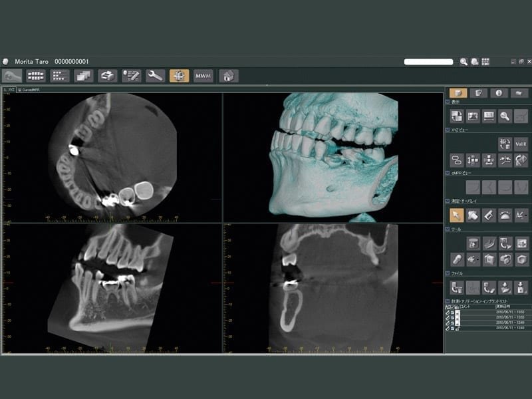Select the orange cube panel tab
532x399 pixels.
click(458, 93)
